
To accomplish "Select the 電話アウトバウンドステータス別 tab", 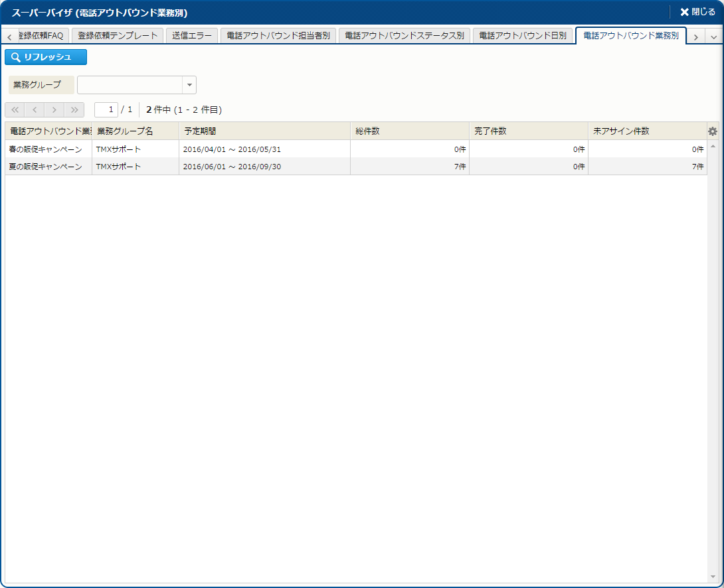I will (x=405, y=36).
